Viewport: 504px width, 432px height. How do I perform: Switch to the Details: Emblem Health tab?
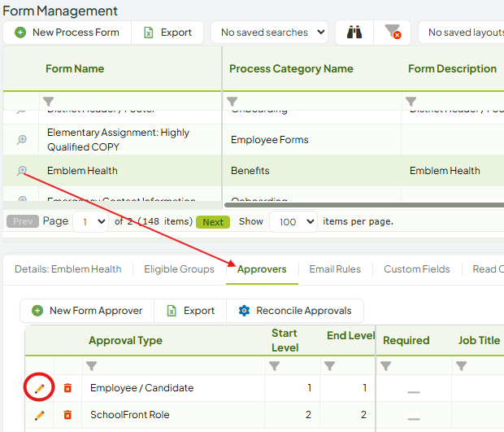(68, 269)
